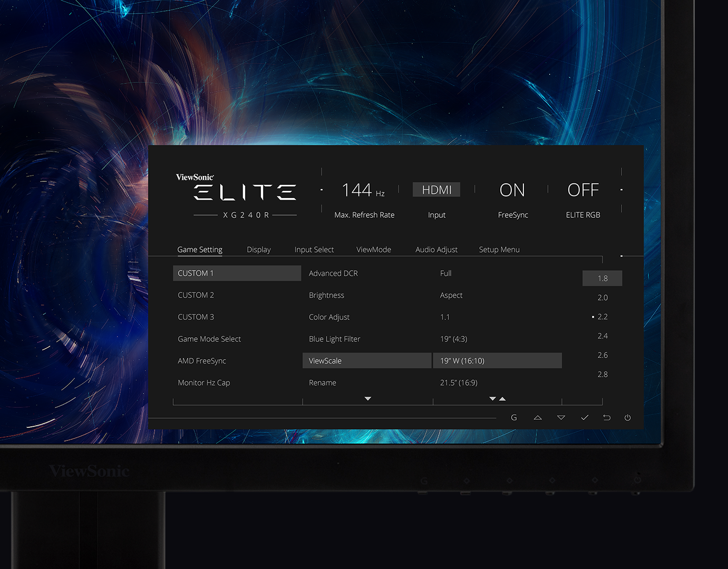
Task: Open the Game Setting tab
Action: click(x=200, y=250)
